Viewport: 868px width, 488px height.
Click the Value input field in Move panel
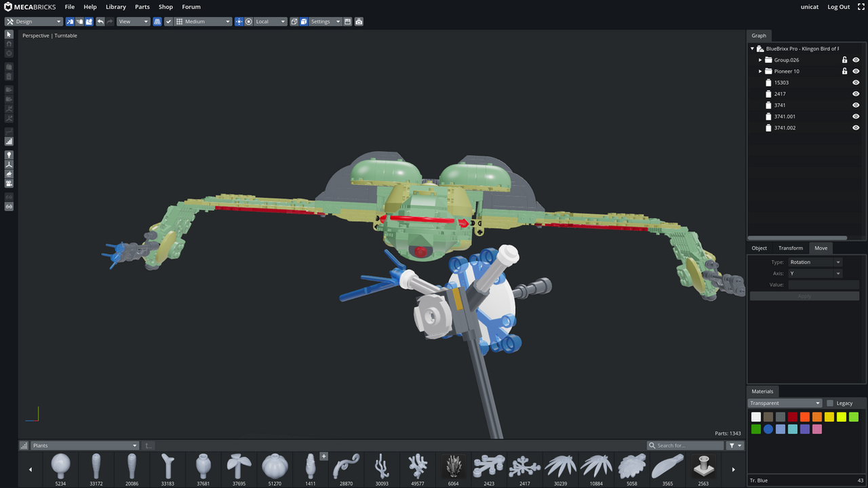pos(823,285)
